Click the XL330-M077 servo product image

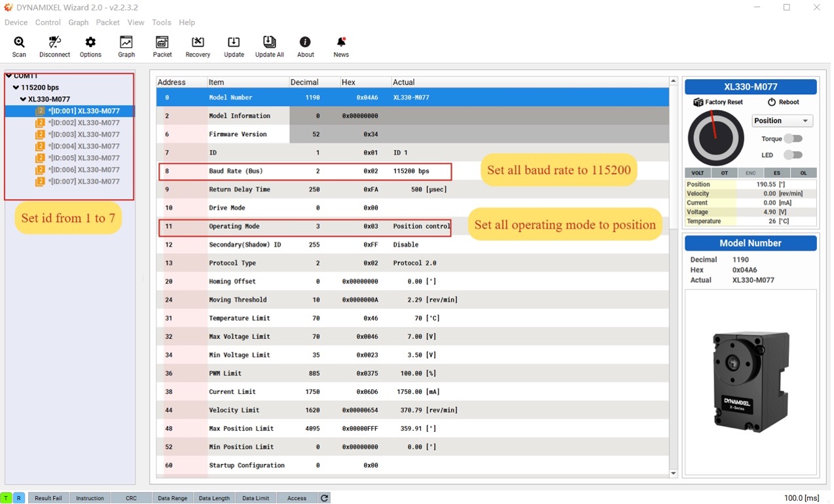click(751, 381)
